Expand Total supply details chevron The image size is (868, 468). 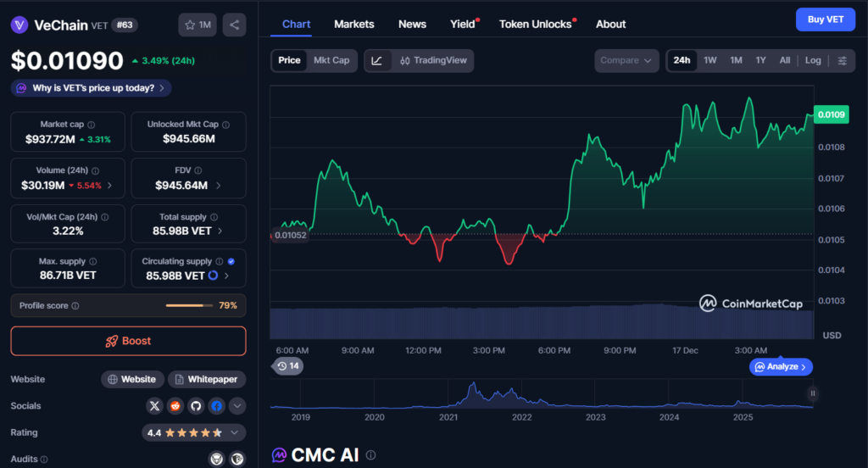220,231
